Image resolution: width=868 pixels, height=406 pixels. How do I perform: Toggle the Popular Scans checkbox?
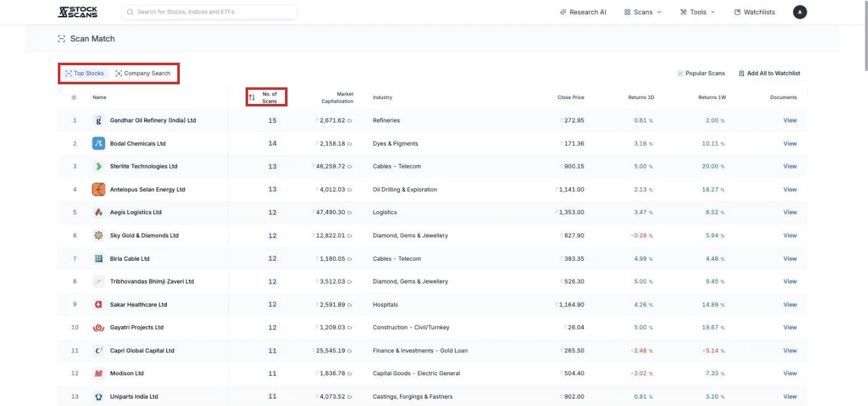tap(680, 73)
